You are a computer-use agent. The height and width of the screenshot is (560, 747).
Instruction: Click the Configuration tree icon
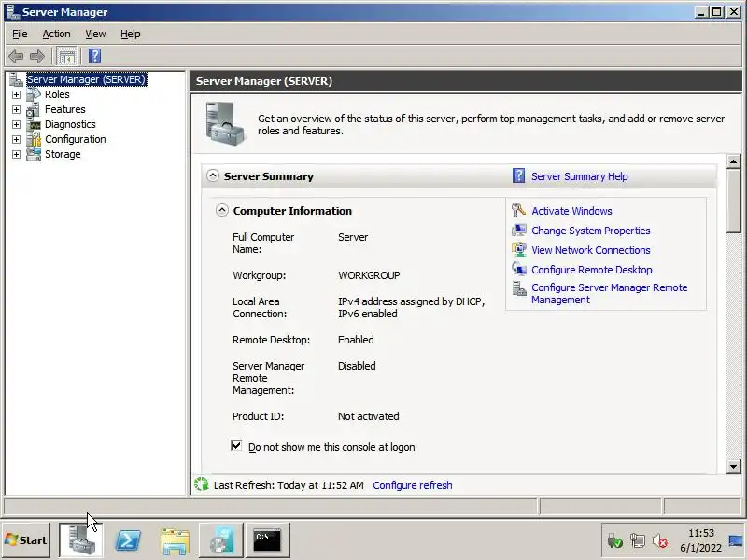click(x=34, y=139)
